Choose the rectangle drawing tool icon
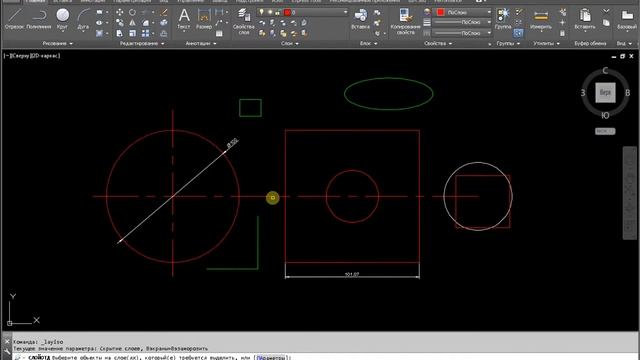The width and height of the screenshot is (640, 360). pos(99,12)
